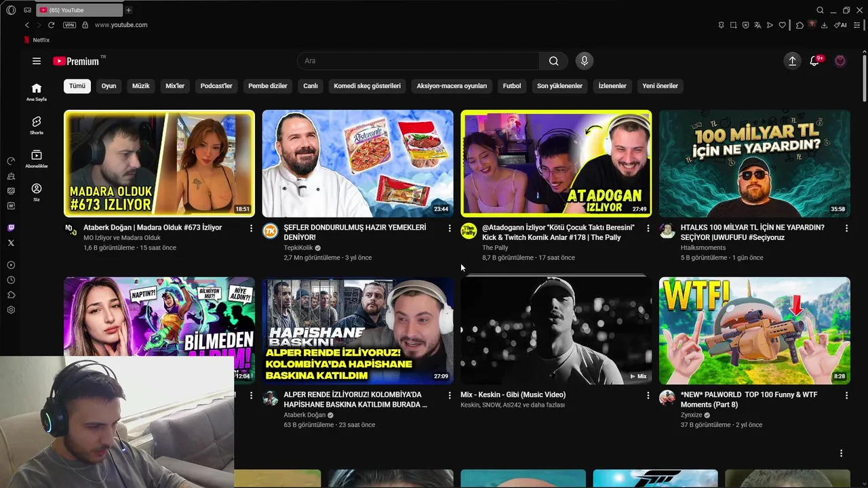Open settings gear in the Opera sidebar
868x488 pixels.
(x=11, y=310)
